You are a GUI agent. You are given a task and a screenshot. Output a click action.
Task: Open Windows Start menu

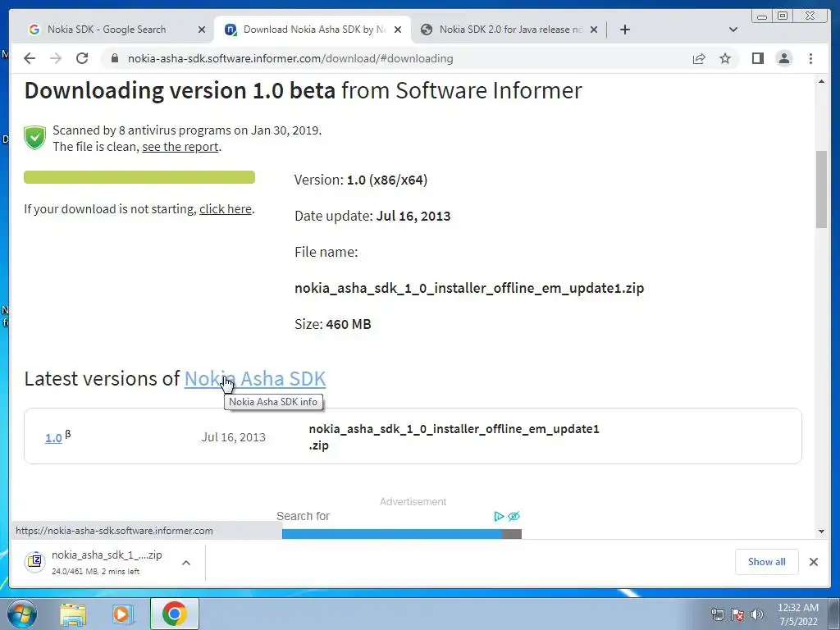pos(22,614)
